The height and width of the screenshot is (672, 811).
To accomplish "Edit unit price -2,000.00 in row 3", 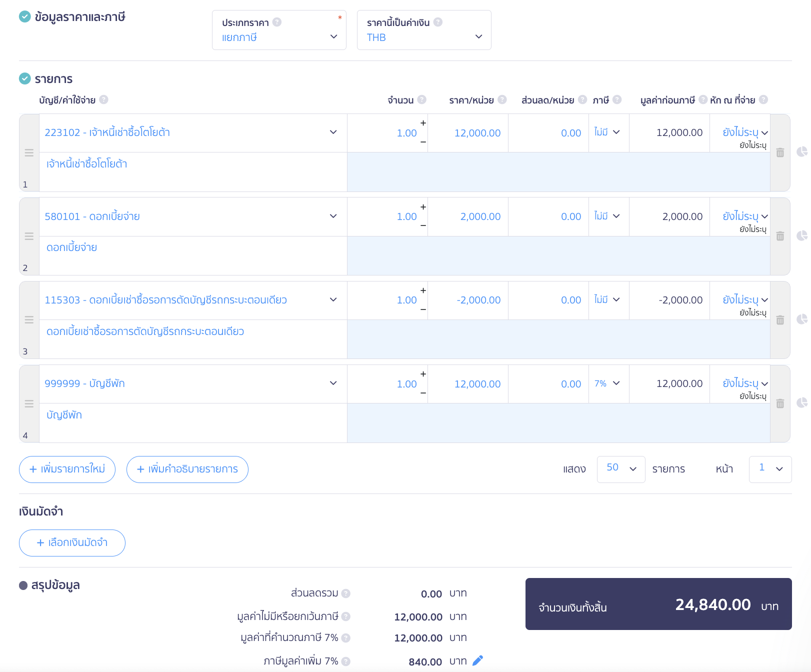I will pos(468,300).
